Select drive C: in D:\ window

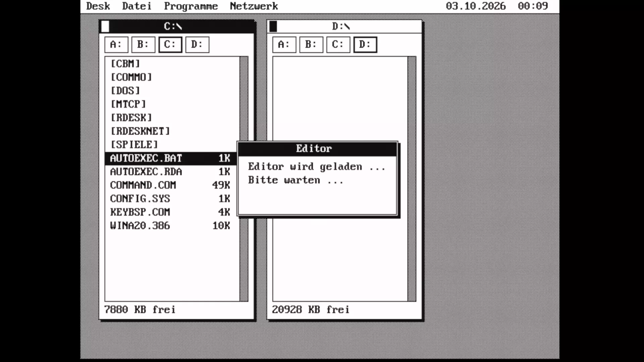(338, 45)
